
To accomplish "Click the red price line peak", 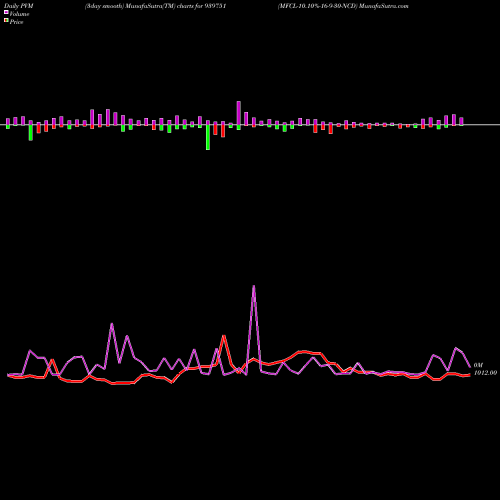I will (x=224, y=336).
